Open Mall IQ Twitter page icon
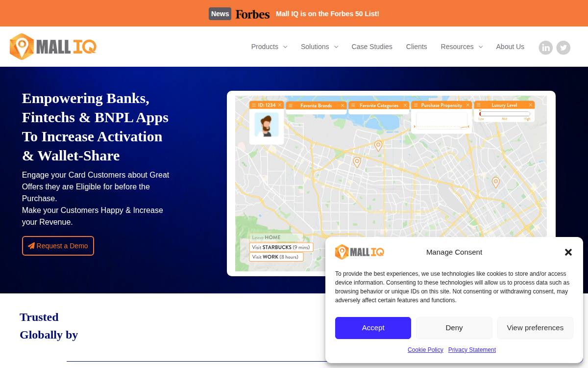 (x=563, y=48)
